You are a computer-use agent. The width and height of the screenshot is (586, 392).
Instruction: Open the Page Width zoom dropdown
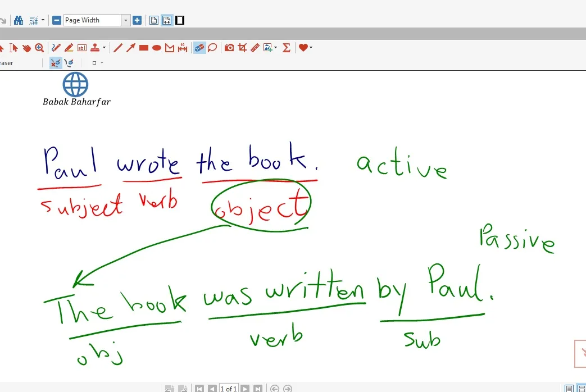126,20
